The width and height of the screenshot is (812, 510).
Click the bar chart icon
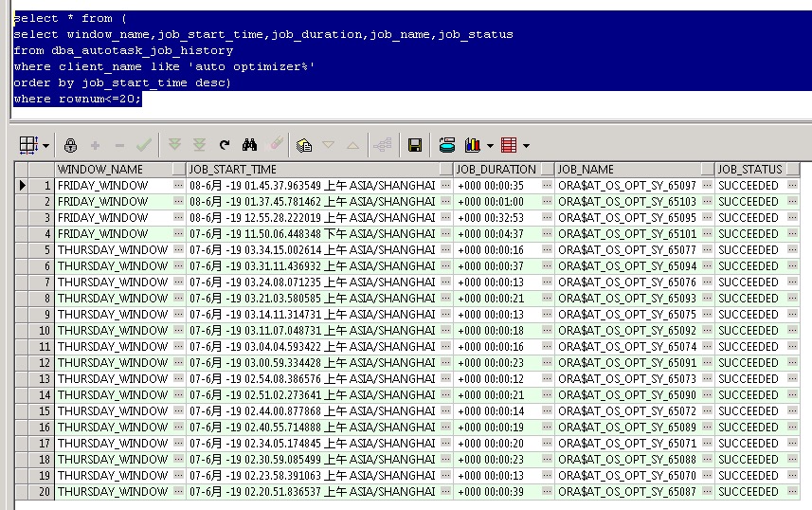coord(473,145)
